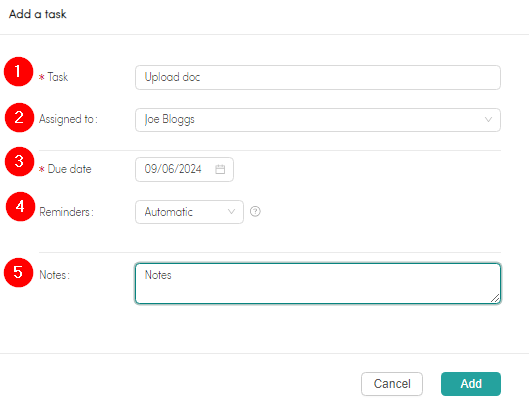Click the Notes textarea resize grip
Image resolution: width=529 pixels, height=409 pixels.
495,298
